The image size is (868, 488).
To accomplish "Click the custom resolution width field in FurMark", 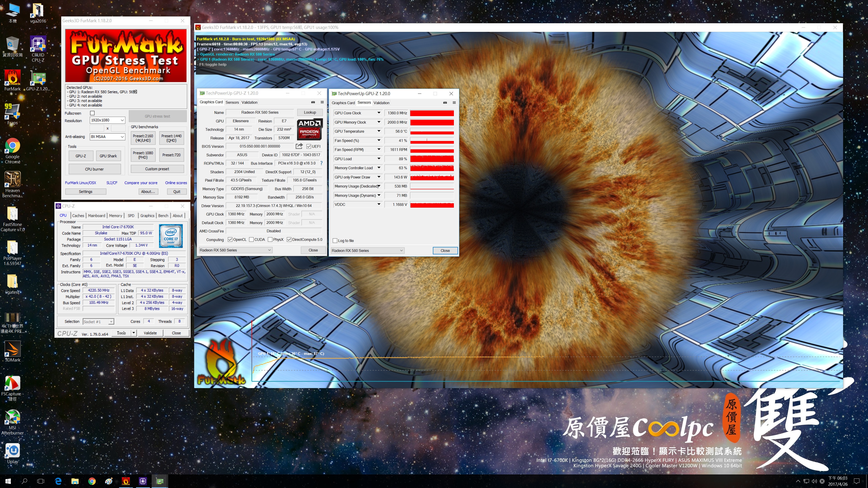I will [97, 128].
